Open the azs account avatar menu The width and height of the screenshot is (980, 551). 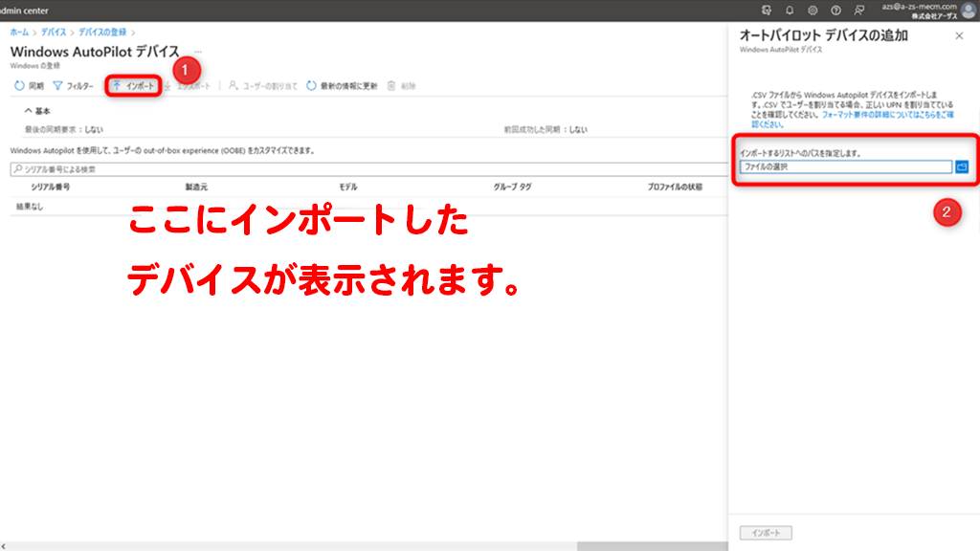968,9
